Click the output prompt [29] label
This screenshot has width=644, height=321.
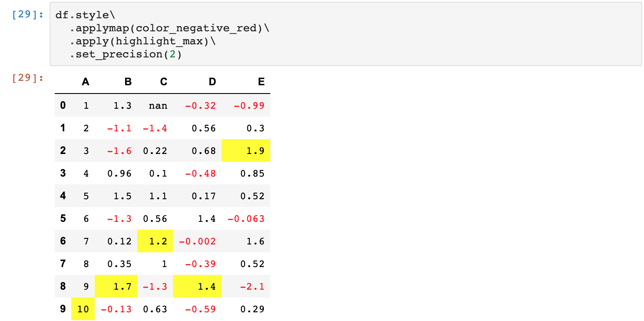[x=28, y=78]
